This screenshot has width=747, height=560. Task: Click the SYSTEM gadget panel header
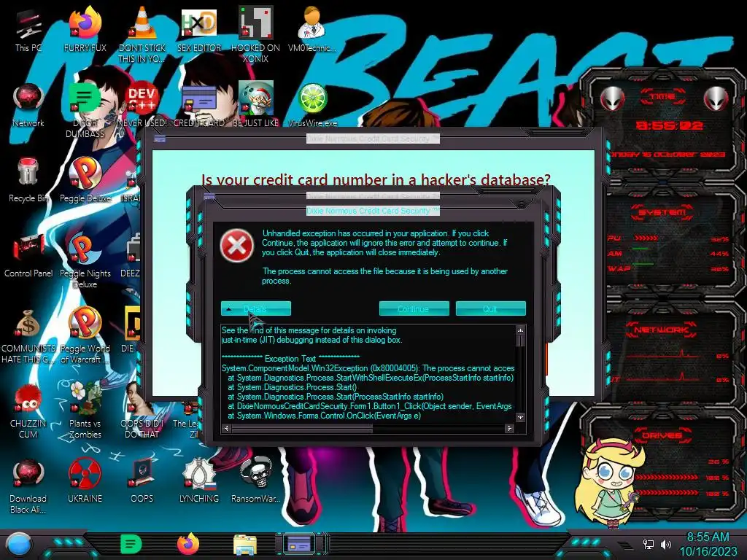(662, 212)
